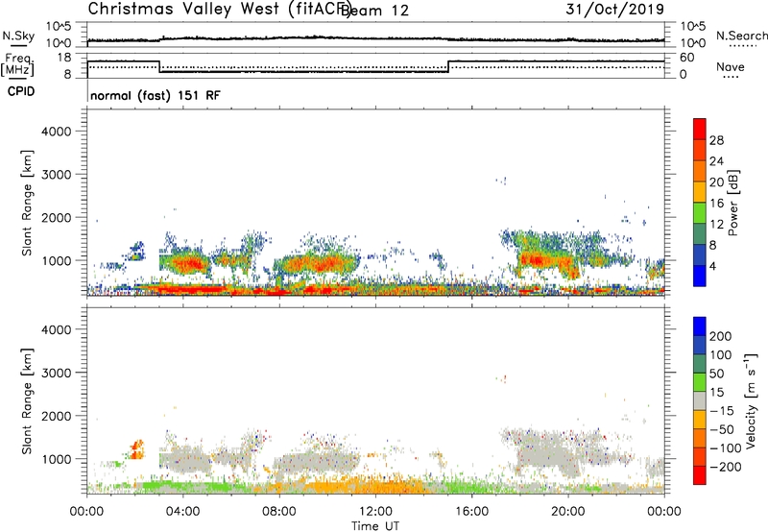Viewport: 768px width, 532px height.
Task: Click the '60' Nave axis value
Action: [x=686, y=58]
